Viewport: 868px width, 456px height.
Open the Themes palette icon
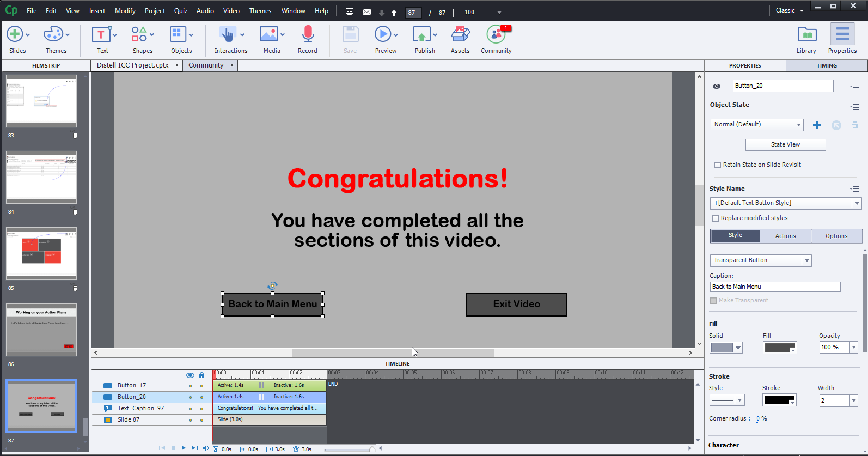pyautogui.click(x=53, y=34)
